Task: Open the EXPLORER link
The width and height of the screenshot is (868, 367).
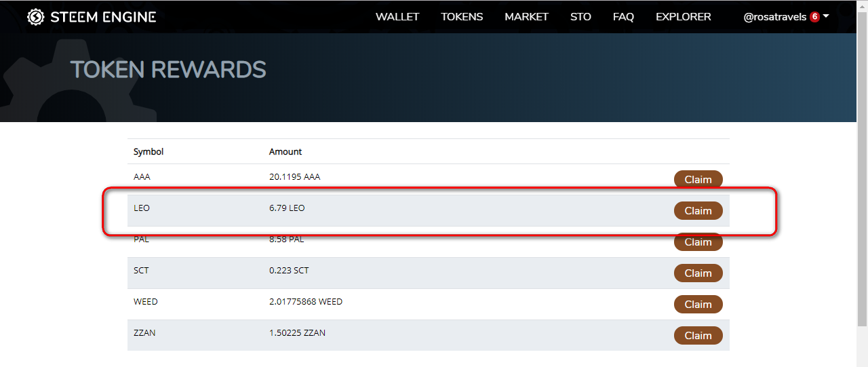Action: point(684,17)
